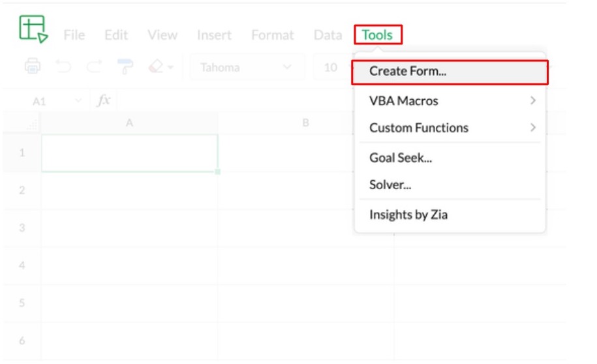The height and width of the screenshot is (364, 597).
Task: Click Insights by Zia
Action: (x=408, y=215)
